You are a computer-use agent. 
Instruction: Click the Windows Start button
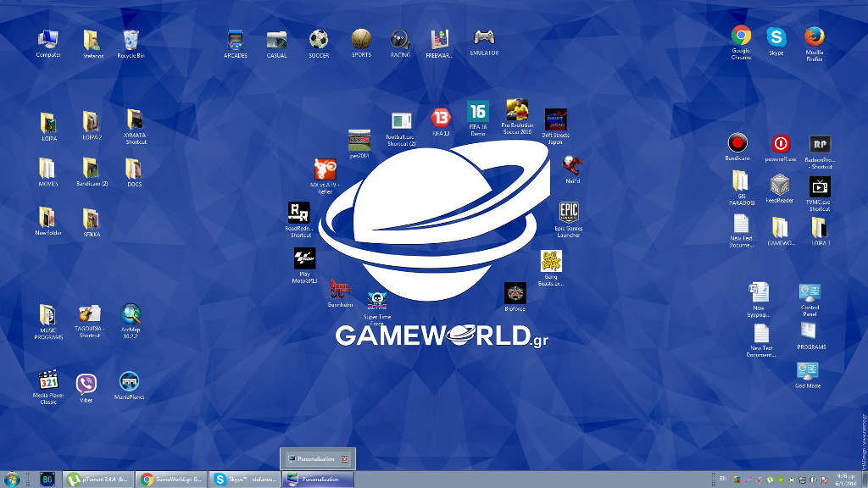pos(11,480)
